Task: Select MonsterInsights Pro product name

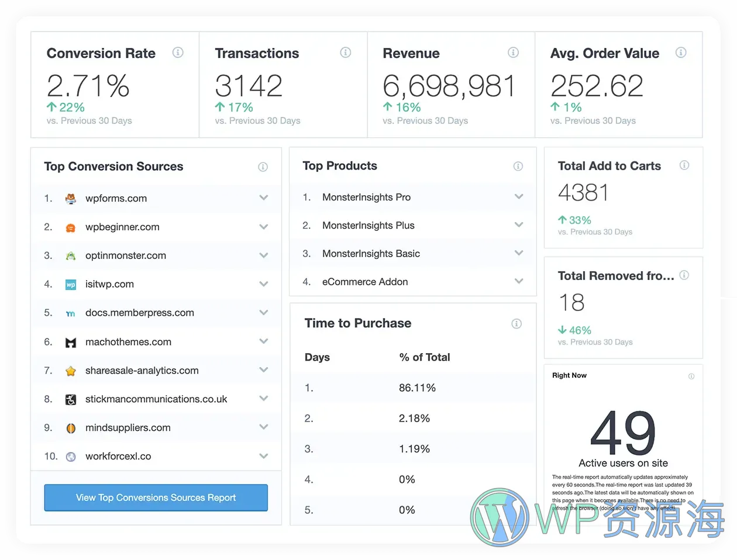Action: (366, 198)
